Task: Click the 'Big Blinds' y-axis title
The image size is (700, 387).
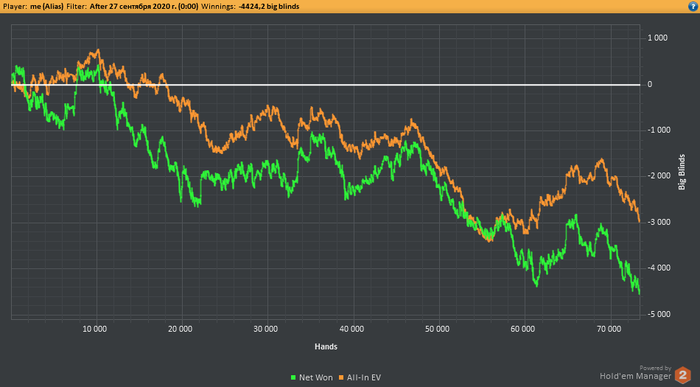Action: pos(682,172)
